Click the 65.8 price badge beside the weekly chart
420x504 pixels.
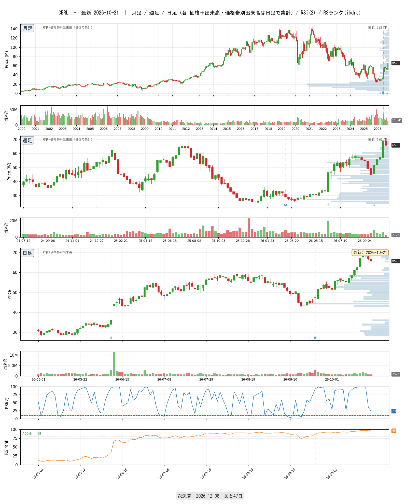point(396,145)
